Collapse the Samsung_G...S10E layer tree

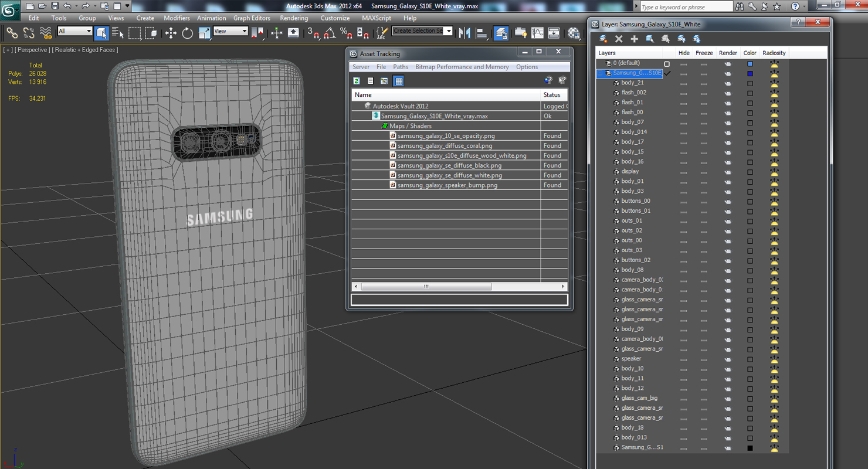601,73
